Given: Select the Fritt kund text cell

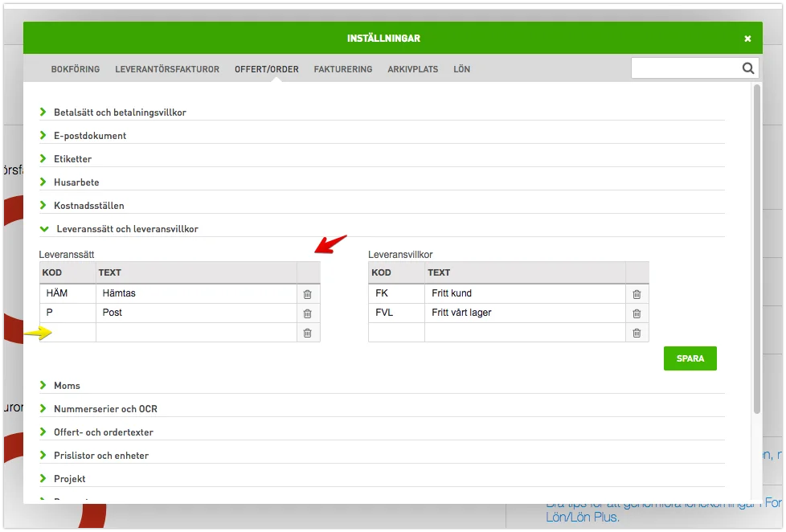Looking at the screenshot, I should point(526,293).
